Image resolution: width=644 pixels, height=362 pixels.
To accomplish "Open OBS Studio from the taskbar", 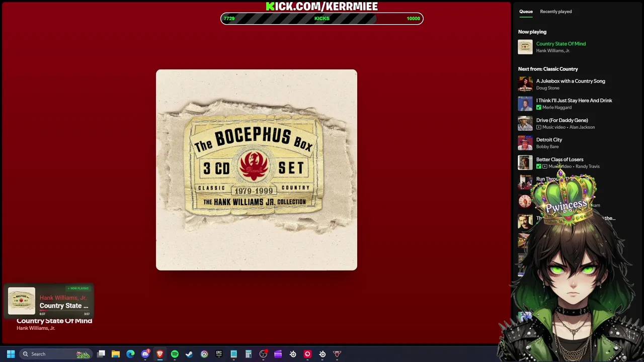I will (263, 354).
